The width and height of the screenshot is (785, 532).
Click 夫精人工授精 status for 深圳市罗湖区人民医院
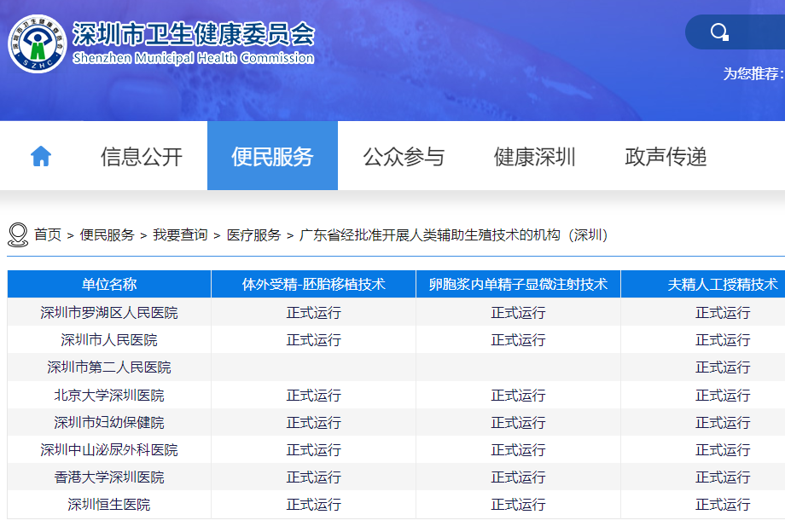723,313
